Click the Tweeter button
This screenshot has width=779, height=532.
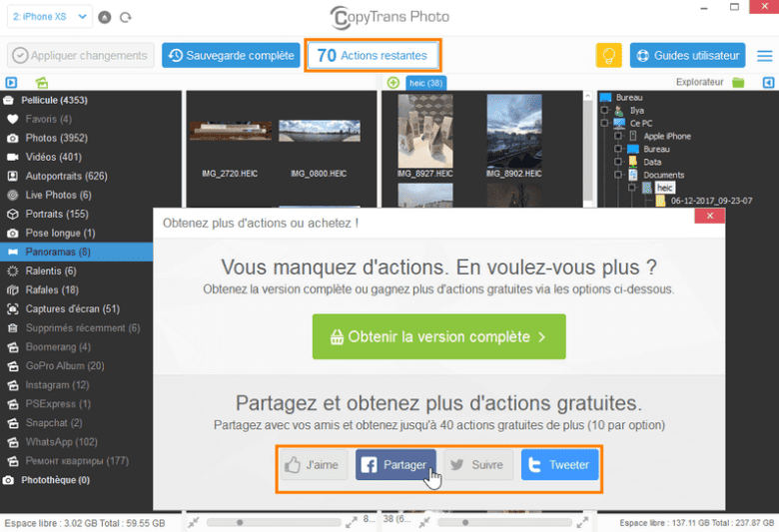[x=559, y=465]
